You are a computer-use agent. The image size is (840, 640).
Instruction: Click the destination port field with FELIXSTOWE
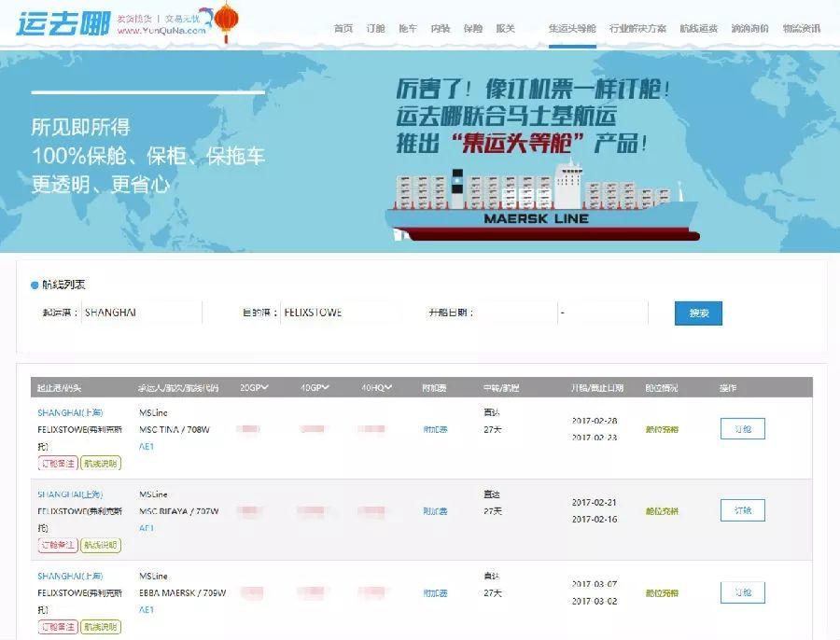click(341, 313)
